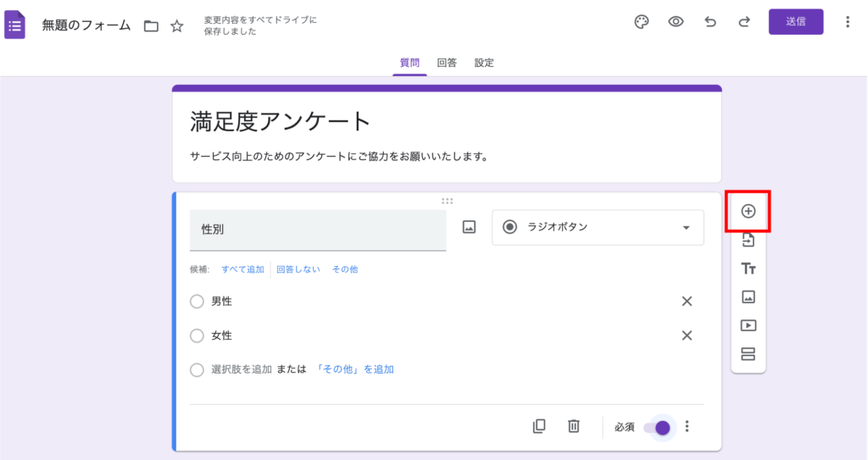Click the Google Forms home logo
Viewport: 868px width, 460px height.
pyautogui.click(x=15, y=25)
